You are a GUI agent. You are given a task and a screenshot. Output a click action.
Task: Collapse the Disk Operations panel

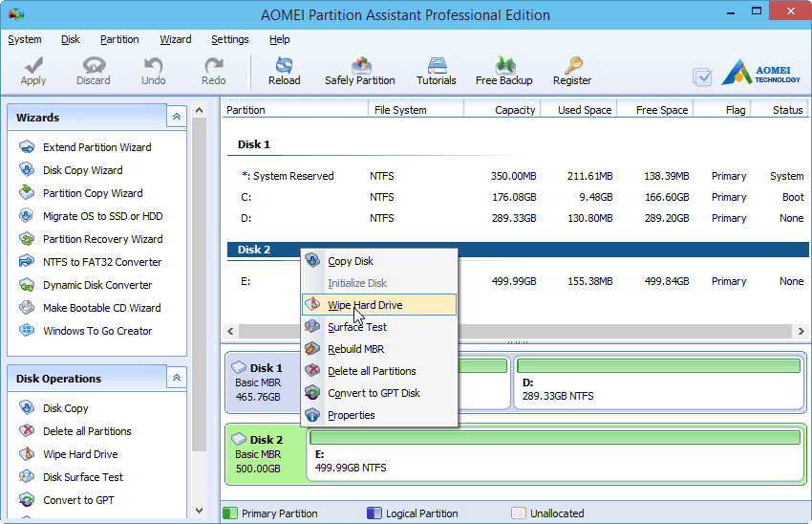coord(176,378)
